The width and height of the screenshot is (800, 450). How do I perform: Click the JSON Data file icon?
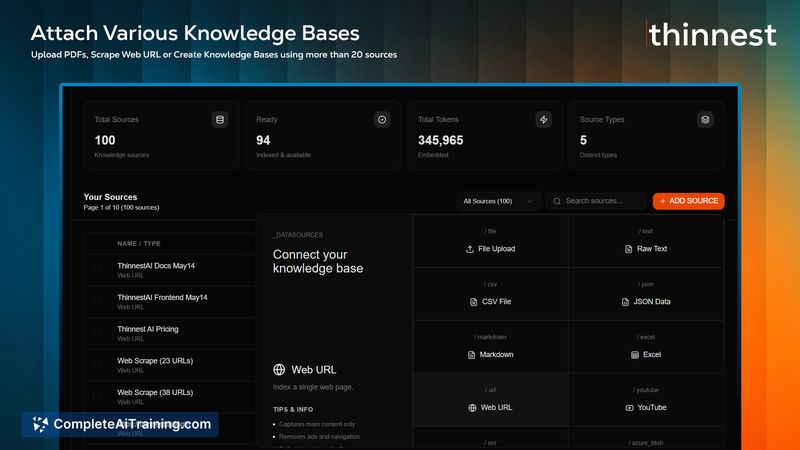625,302
